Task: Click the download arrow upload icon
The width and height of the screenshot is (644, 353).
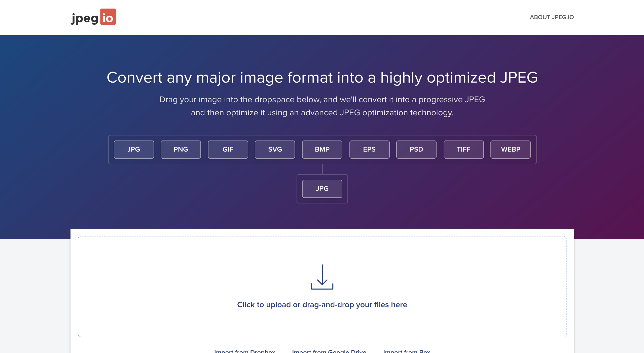Action: [x=322, y=277]
